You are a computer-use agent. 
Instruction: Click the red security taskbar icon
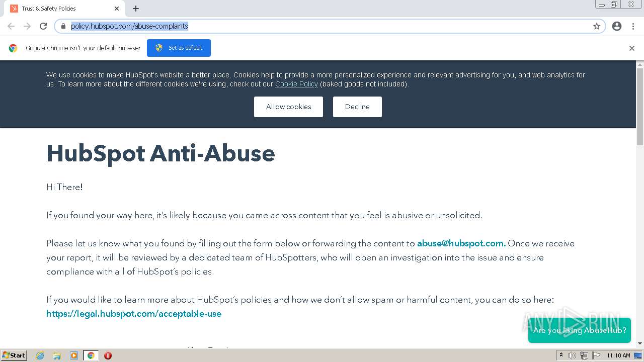pos(108,355)
